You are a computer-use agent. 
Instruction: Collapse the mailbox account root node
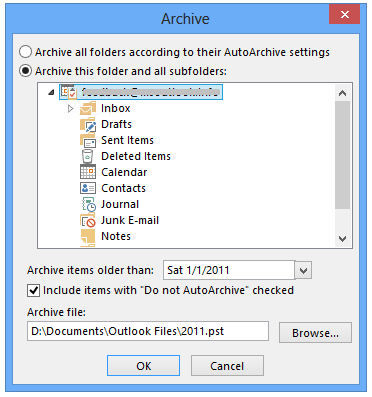tap(51, 92)
